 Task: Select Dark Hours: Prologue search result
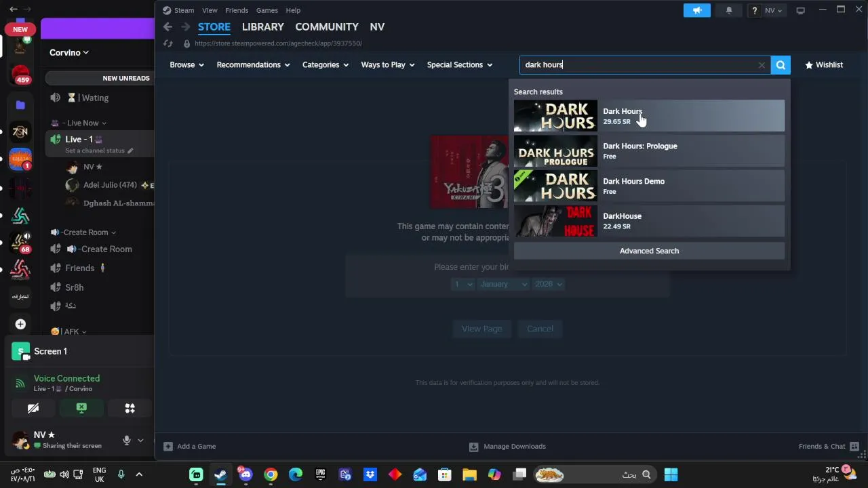pos(649,151)
